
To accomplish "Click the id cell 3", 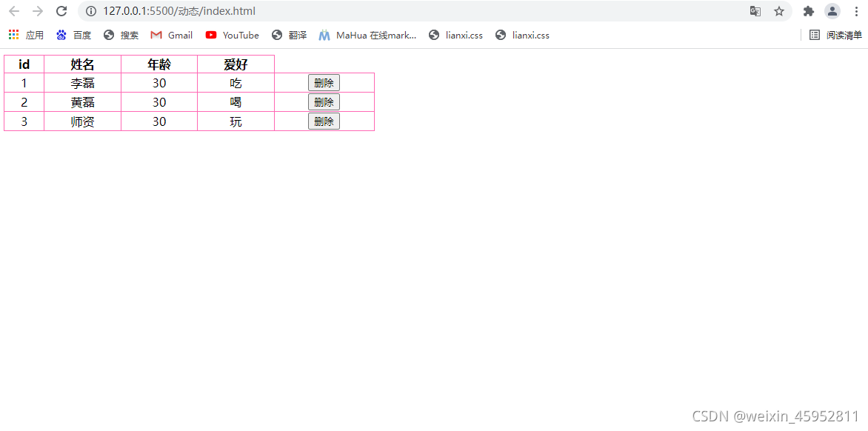I will tap(24, 121).
